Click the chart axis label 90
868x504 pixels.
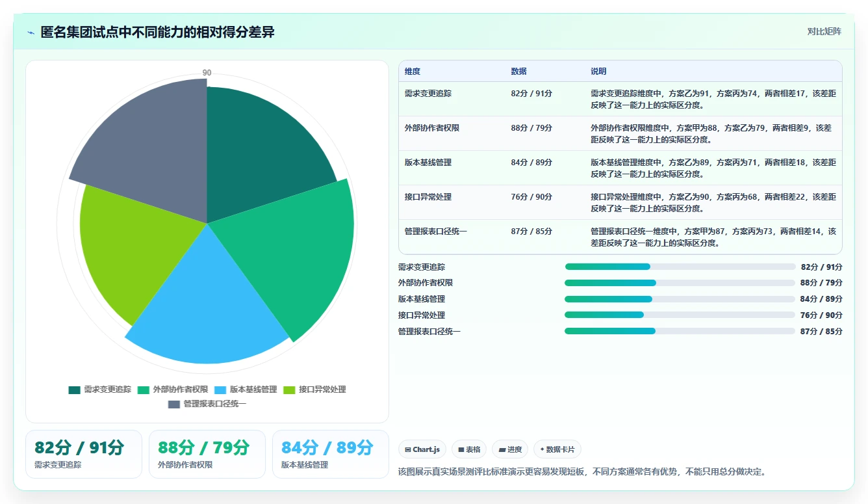tap(207, 73)
